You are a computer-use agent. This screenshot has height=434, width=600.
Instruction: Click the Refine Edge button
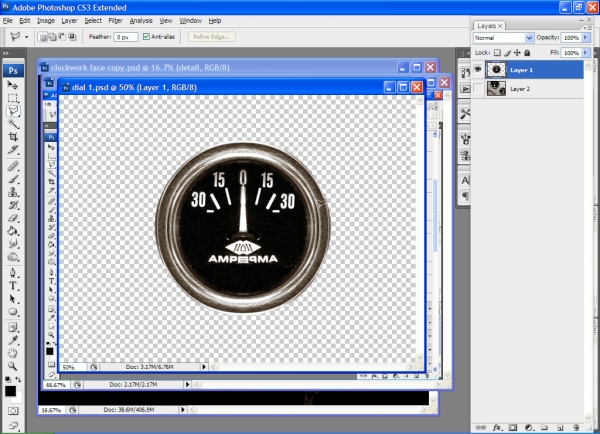click(212, 37)
